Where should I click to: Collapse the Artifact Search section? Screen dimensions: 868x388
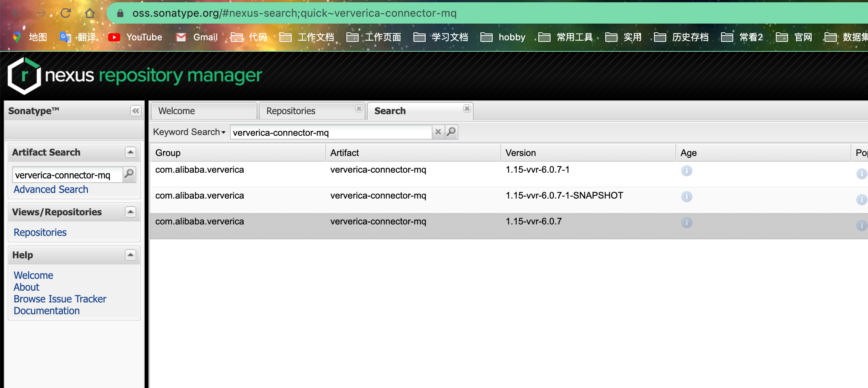[x=131, y=152]
